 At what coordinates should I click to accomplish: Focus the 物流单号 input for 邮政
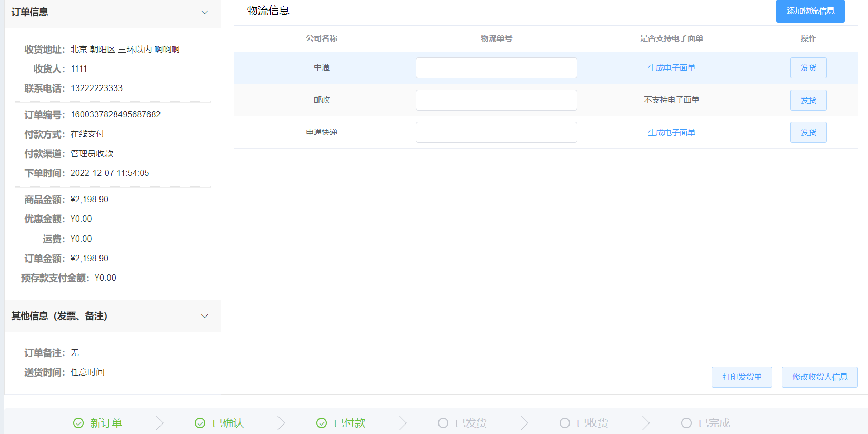tap(496, 100)
